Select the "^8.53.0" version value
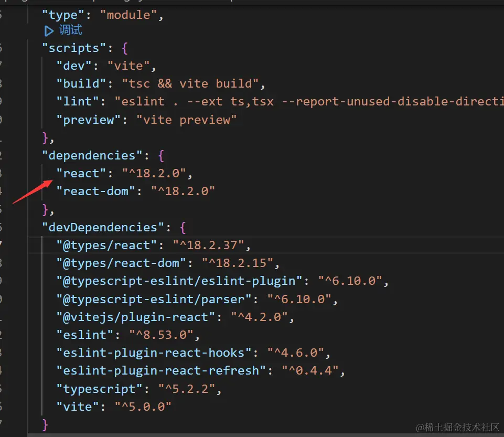Image resolution: width=504 pixels, height=437 pixels. (161, 335)
